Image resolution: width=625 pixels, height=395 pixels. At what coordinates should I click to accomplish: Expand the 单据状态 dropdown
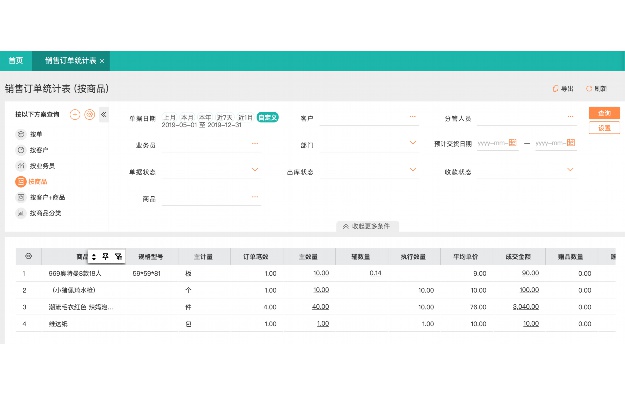(x=255, y=170)
